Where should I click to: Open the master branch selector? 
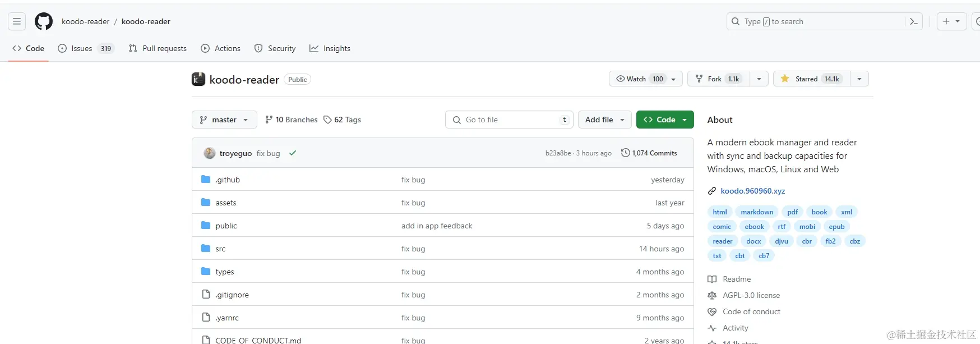tap(224, 120)
